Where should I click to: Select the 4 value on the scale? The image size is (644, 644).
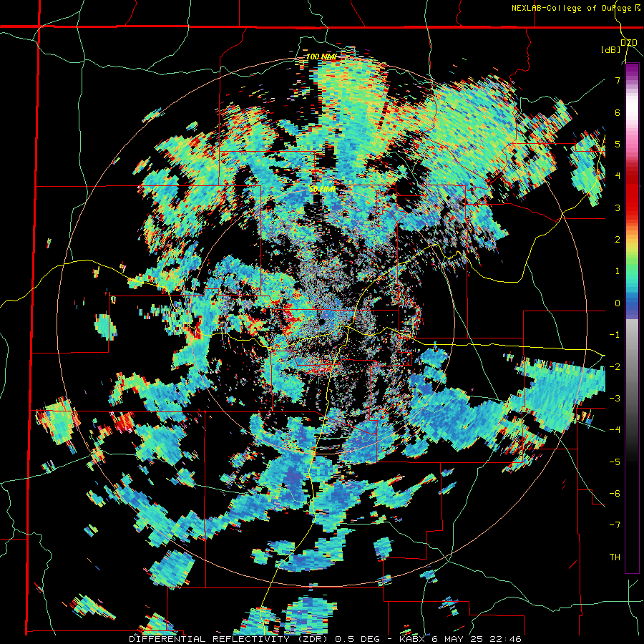click(x=618, y=176)
